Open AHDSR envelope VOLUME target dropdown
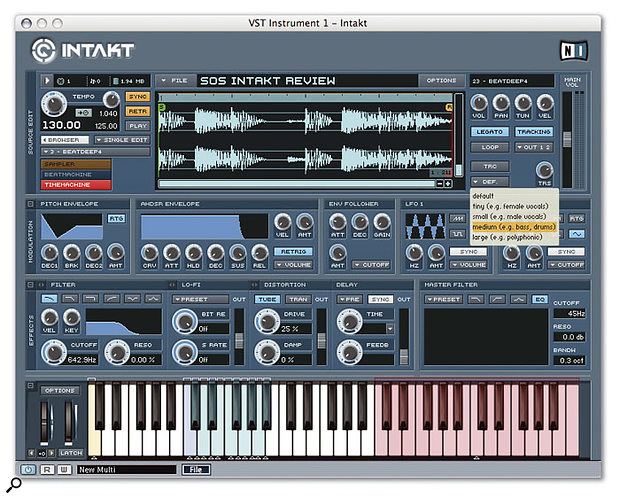The width and height of the screenshot is (620, 499). (x=293, y=265)
